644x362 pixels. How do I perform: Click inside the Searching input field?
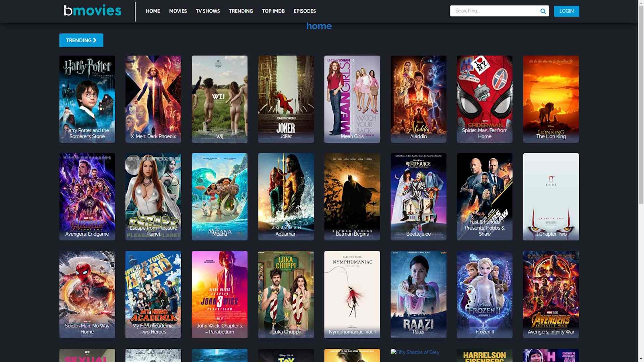pos(494,11)
